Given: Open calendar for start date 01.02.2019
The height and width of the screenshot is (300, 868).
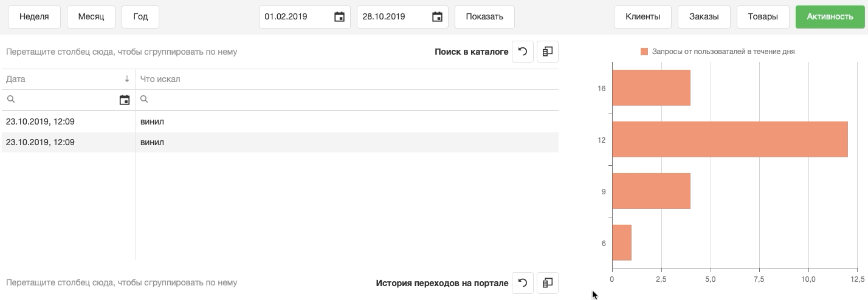Looking at the screenshot, I should [340, 17].
